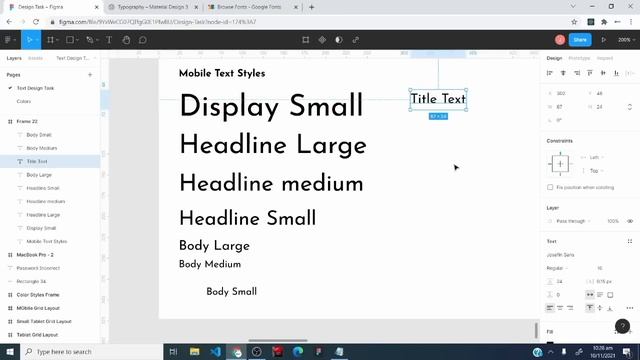The width and height of the screenshot is (640, 360).
Task: Click Type here to search in taskbar
Action: coord(91,351)
